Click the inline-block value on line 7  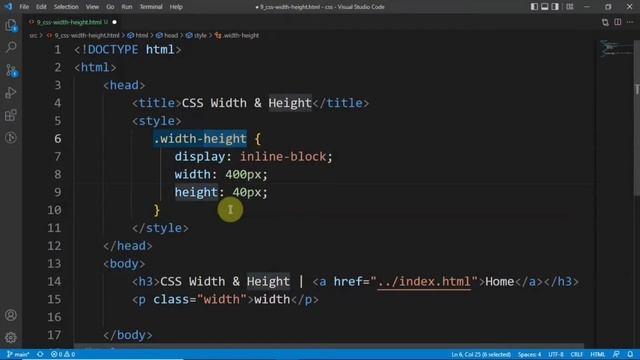pos(283,157)
